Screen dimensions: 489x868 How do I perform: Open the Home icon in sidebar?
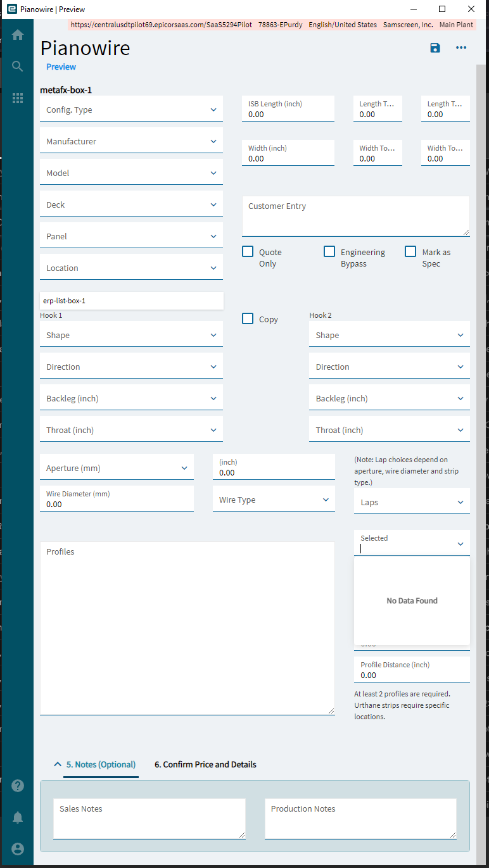click(18, 35)
